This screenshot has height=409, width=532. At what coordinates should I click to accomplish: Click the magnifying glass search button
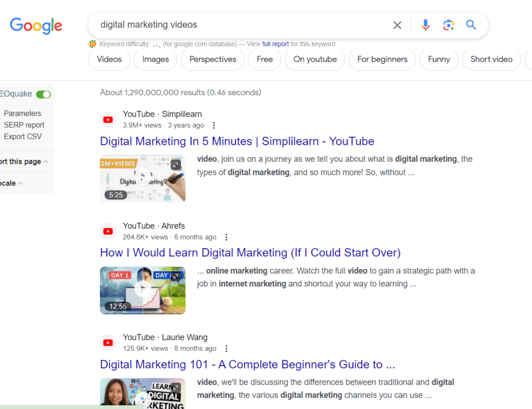point(471,25)
